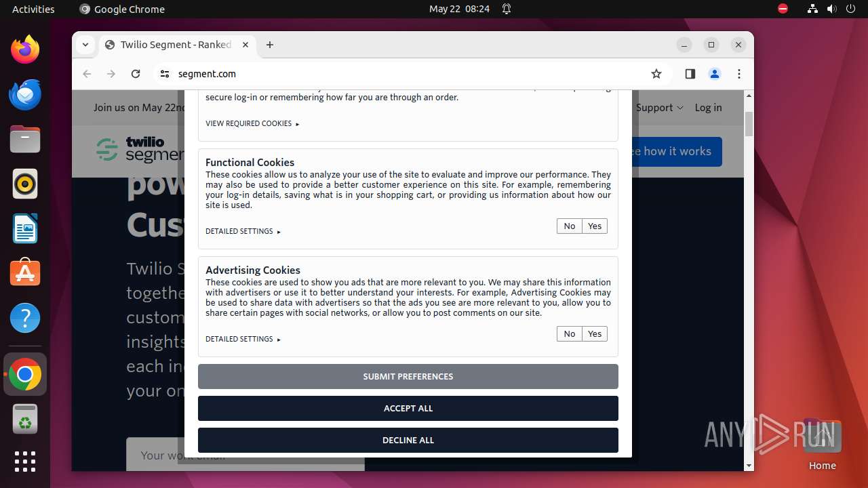The width and height of the screenshot is (868, 488).
Task: Open system power menu arrow
Action: pyautogui.click(x=850, y=9)
